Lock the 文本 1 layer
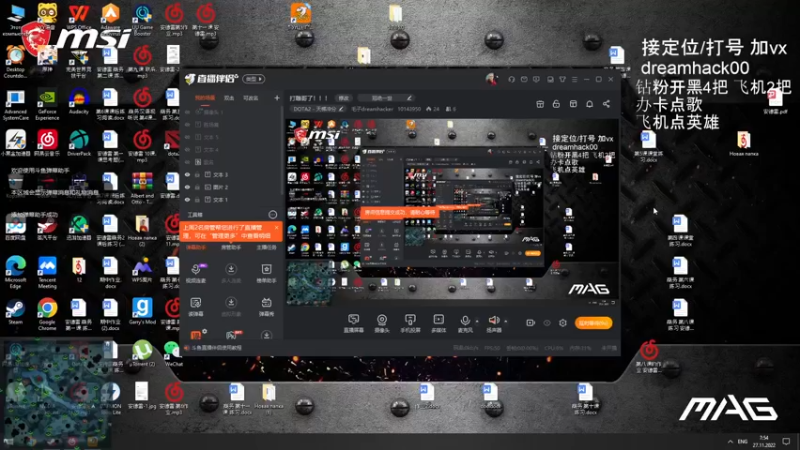 [197, 199]
